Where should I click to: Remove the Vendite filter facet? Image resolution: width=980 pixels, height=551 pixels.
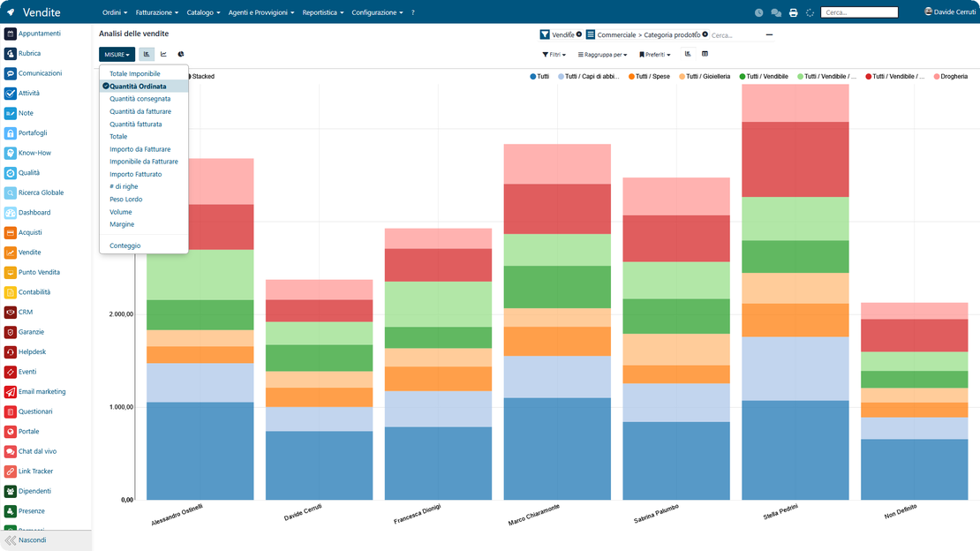(579, 34)
